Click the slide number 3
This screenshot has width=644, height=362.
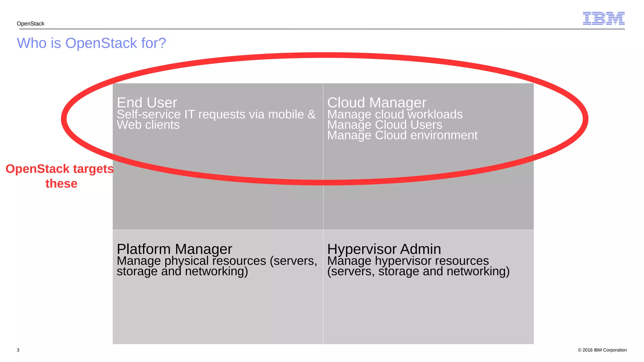pyautogui.click(x=18, y=350)
